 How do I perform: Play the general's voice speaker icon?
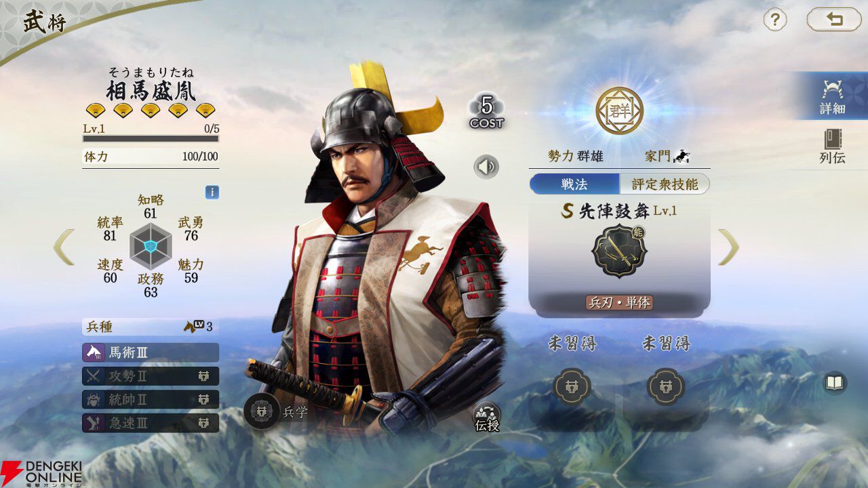(486, 167)
